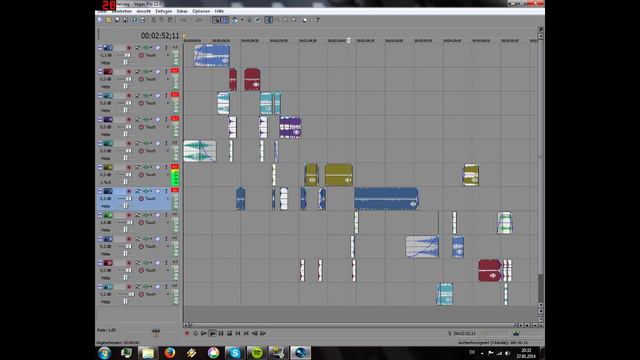Toggle invert phase on track 5
Screen dimensions: 640x360
[x=138, y=144]
